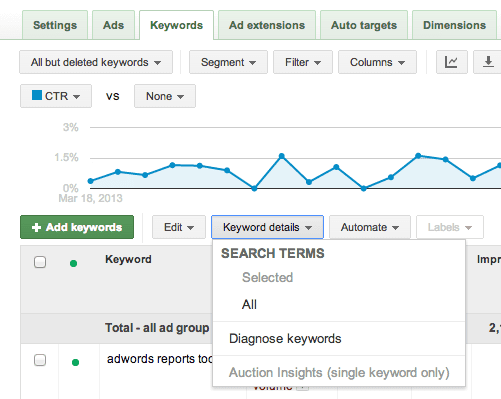Choose All under Search Terms
This screenshot has height=399, width=501.
tap(249, 304)
